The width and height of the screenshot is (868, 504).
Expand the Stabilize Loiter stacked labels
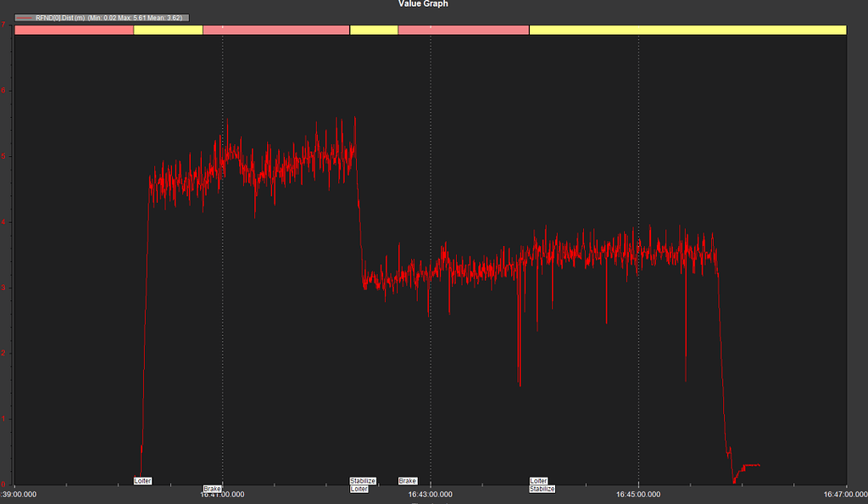pyautogui.click(x=362, y=484)
